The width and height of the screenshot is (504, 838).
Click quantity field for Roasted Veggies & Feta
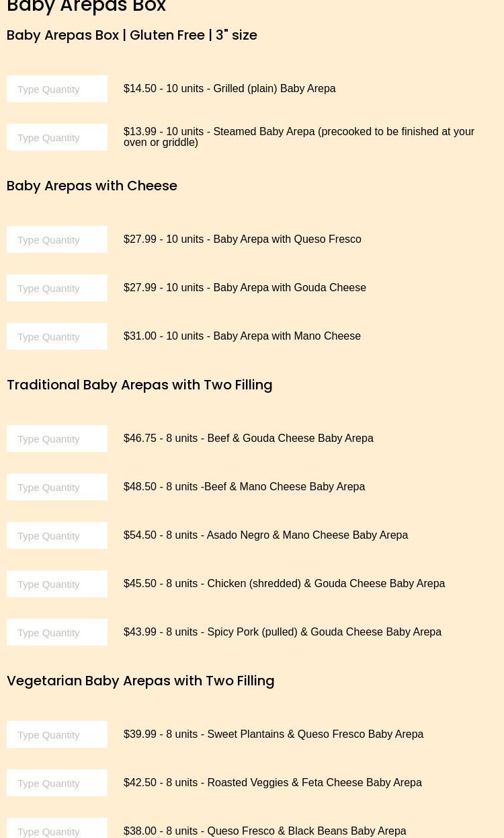pos(57,783)
